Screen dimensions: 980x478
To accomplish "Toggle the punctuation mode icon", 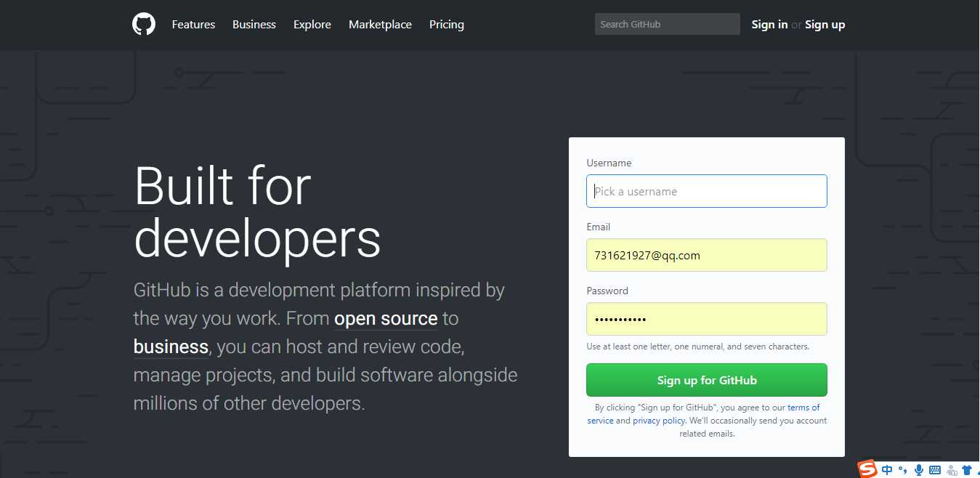I will pos(903,470).
